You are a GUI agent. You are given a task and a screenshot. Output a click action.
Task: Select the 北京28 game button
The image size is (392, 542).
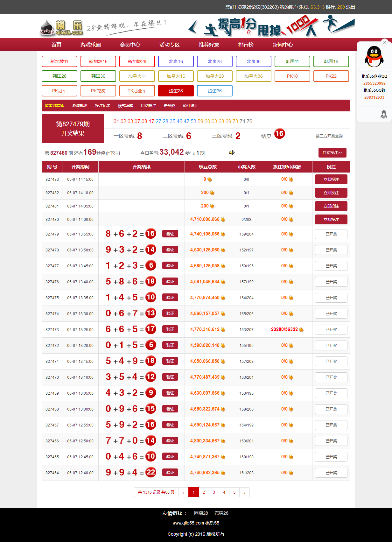214,61
